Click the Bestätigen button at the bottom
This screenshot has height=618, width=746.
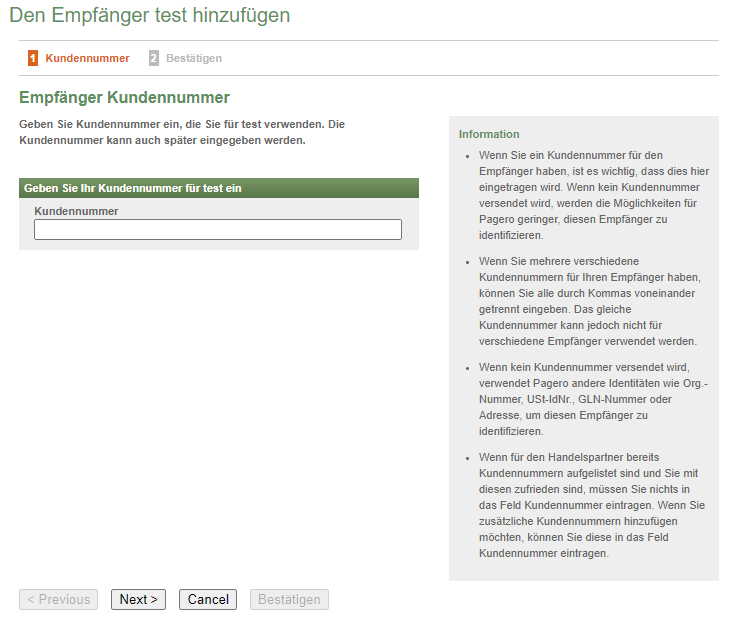click(289, 600)
